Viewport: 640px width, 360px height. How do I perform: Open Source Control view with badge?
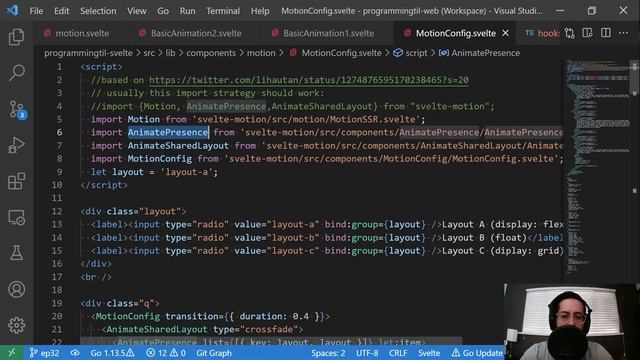(16, 109)
